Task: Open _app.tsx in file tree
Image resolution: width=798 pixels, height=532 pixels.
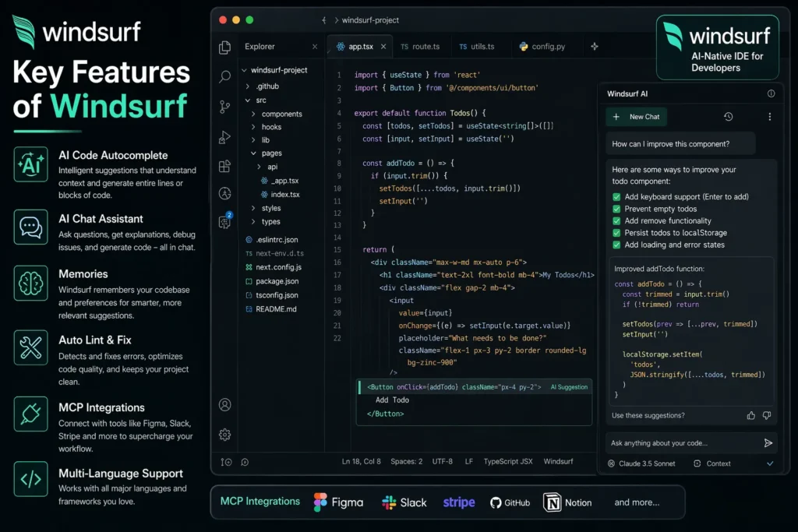Action: coord(280,181)
